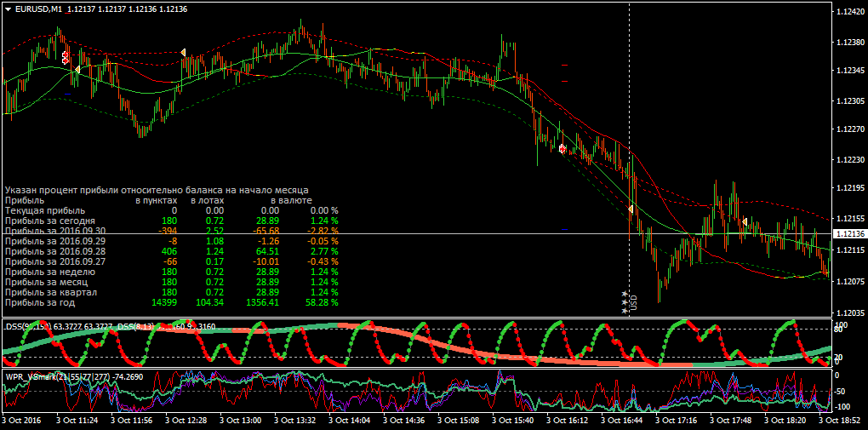Click the trade arrow marker near 17:48
Screen dimensions: 868x430
pos(745,221)
